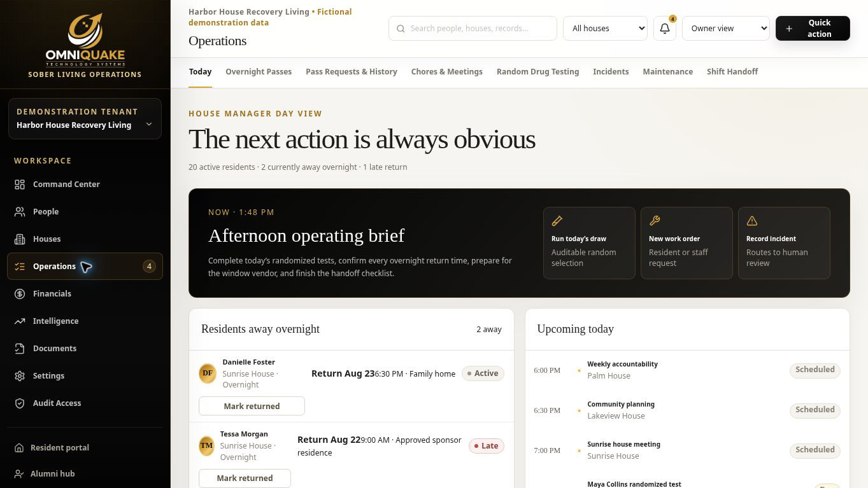Click the Scheduled badge for Weekly accountability
Viewport: 868px width, 488px height.
click(815, 370)
